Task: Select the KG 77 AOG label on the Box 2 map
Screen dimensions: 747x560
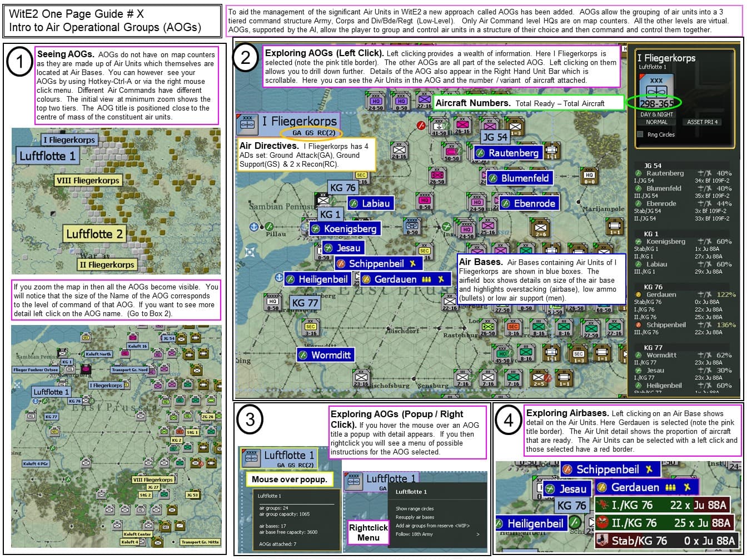Action: 305,303
